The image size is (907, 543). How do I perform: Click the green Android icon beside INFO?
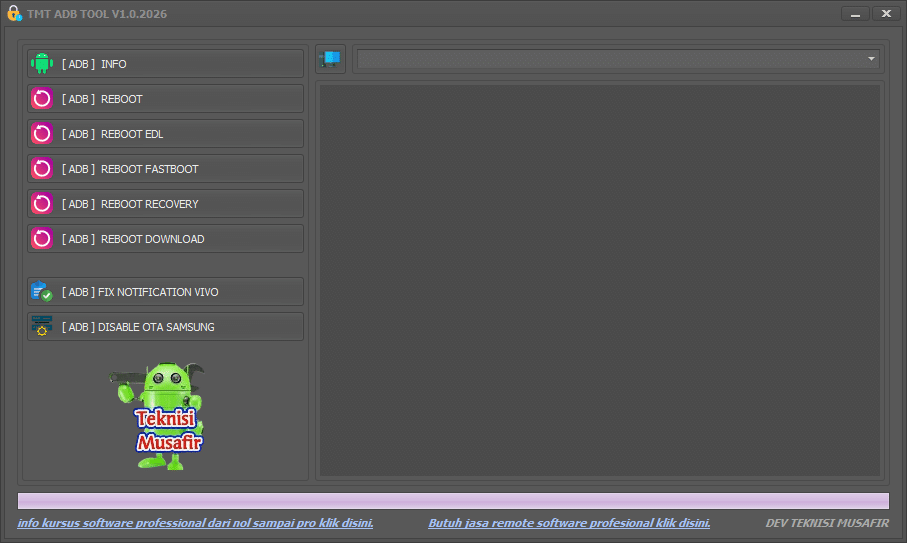pyautogui.click(x=42, y=64)
